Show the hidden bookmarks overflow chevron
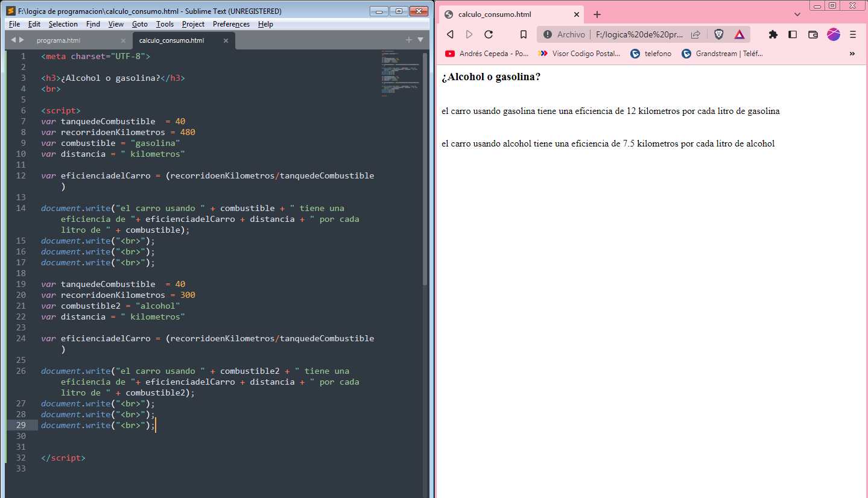 coord(852,54)
